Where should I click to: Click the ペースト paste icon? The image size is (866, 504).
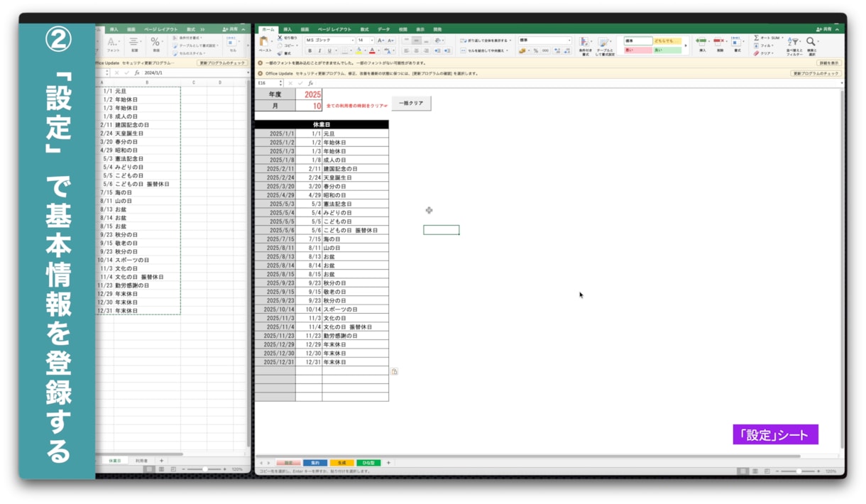(264, 42)
